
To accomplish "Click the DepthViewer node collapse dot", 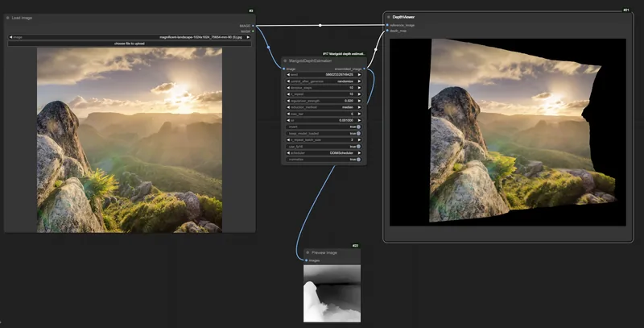I will click(389, 17).
